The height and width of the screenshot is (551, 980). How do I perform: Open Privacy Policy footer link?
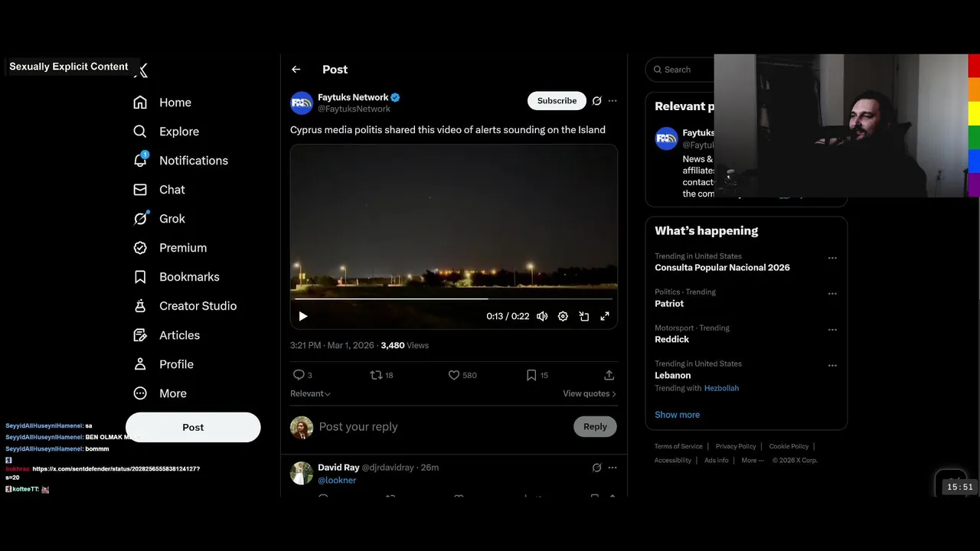tap(736, 446)
